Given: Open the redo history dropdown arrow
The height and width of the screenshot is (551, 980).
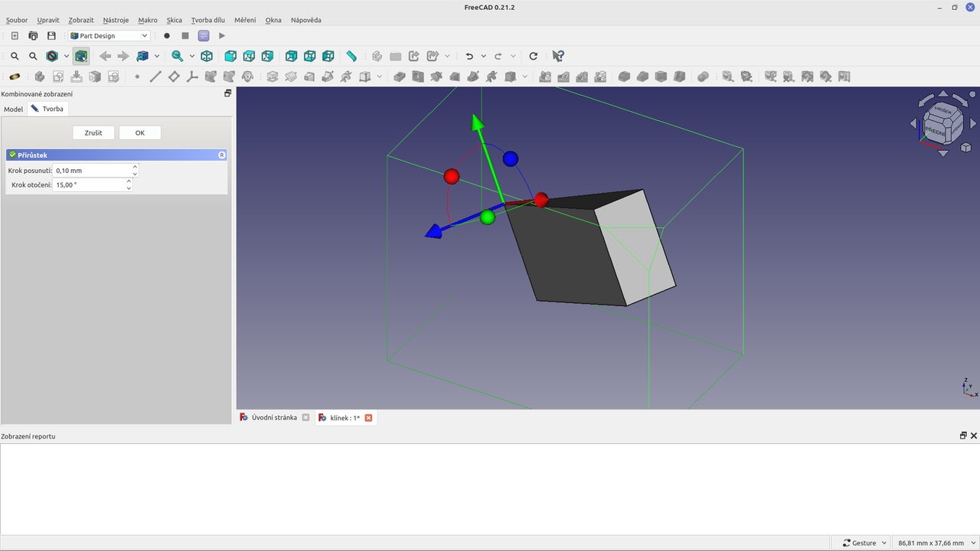Looking at the screenshot, I should (x=513, y=56).
